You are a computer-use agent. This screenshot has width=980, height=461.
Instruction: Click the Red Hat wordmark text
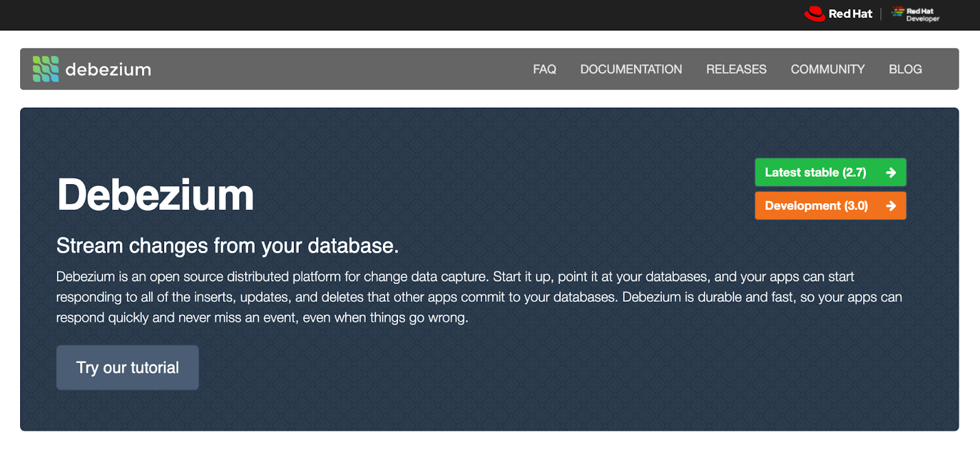(850, 13)
